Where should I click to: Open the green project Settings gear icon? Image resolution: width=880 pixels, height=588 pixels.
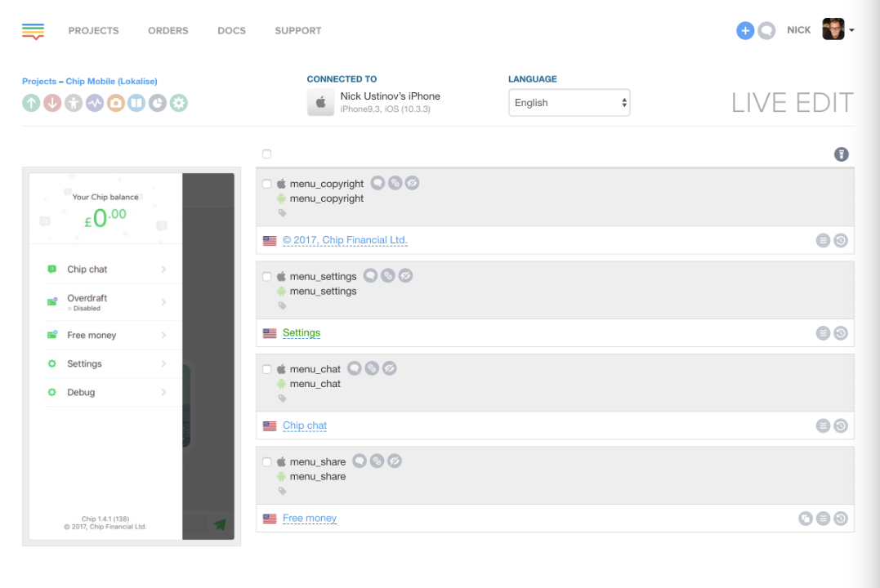[178, 103]
